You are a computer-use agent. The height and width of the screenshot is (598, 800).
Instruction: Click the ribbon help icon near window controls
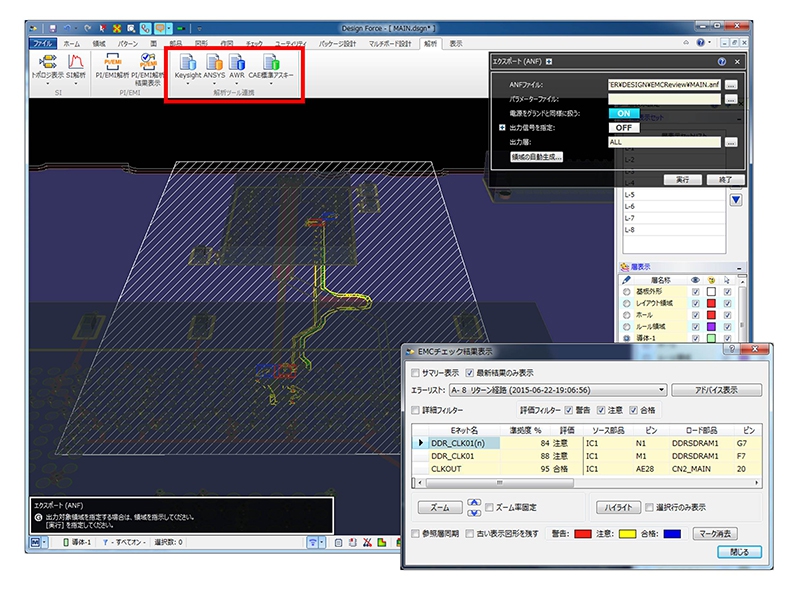[701, 43]
